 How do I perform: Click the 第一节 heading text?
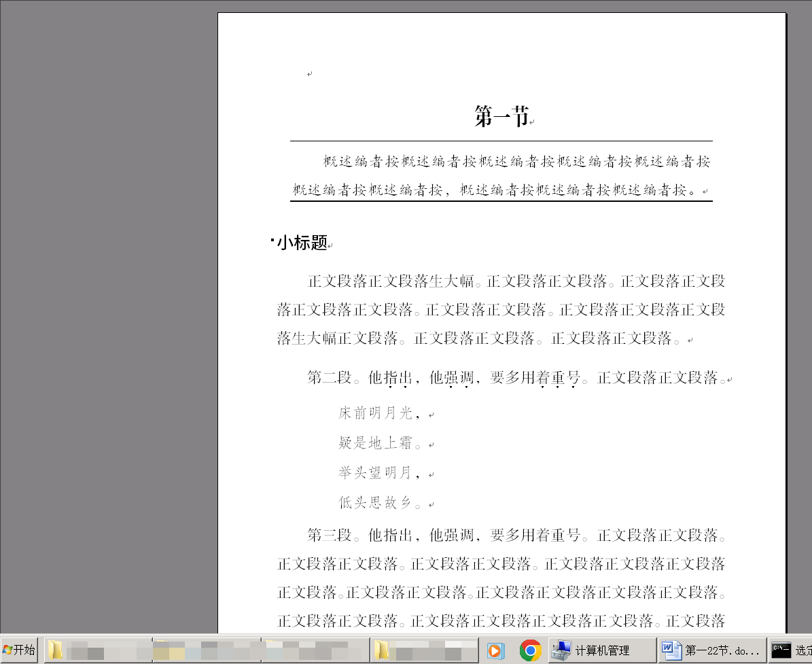click(501, 118)
